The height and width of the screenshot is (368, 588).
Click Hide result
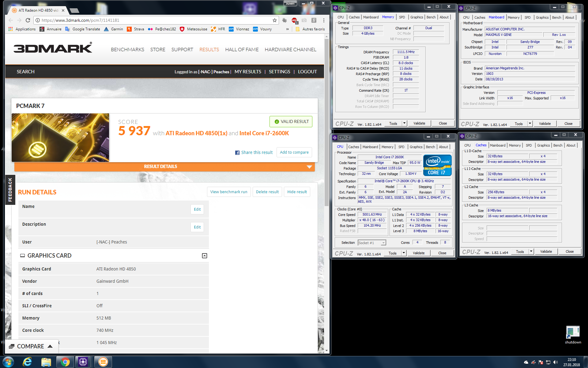[x=297, y=192]
